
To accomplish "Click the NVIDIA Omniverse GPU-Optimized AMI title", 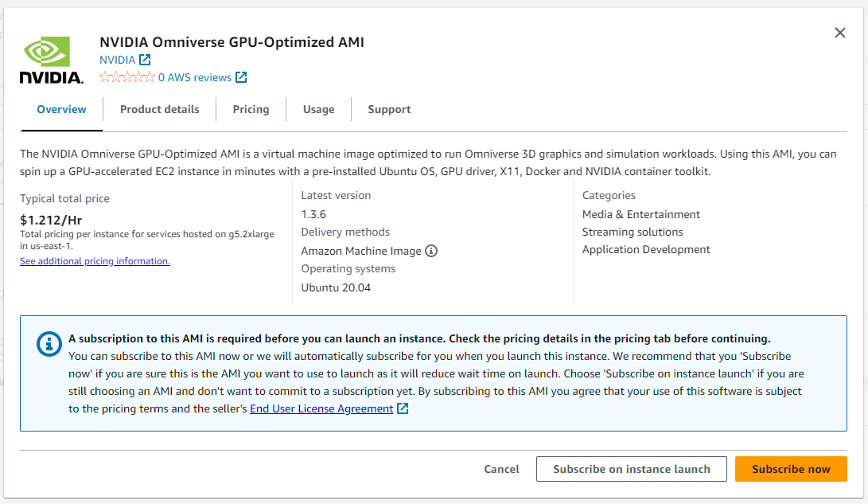I will [x=232, y=42].
